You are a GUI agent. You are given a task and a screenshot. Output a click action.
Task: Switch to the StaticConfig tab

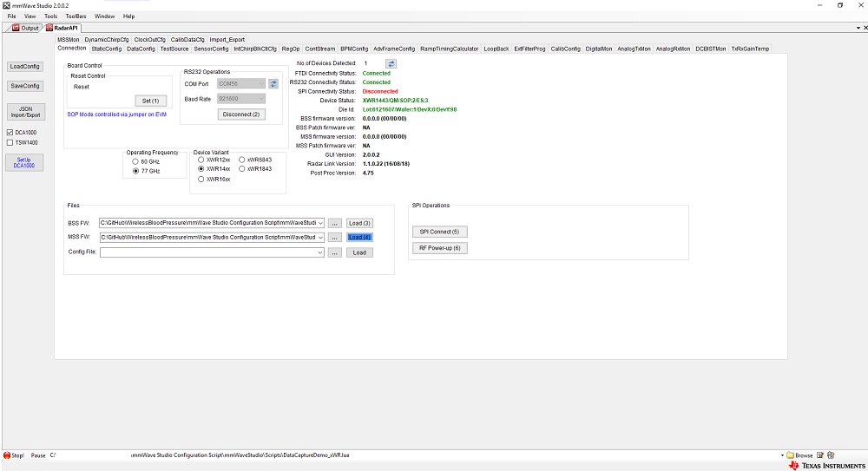(x=106, y=49)
